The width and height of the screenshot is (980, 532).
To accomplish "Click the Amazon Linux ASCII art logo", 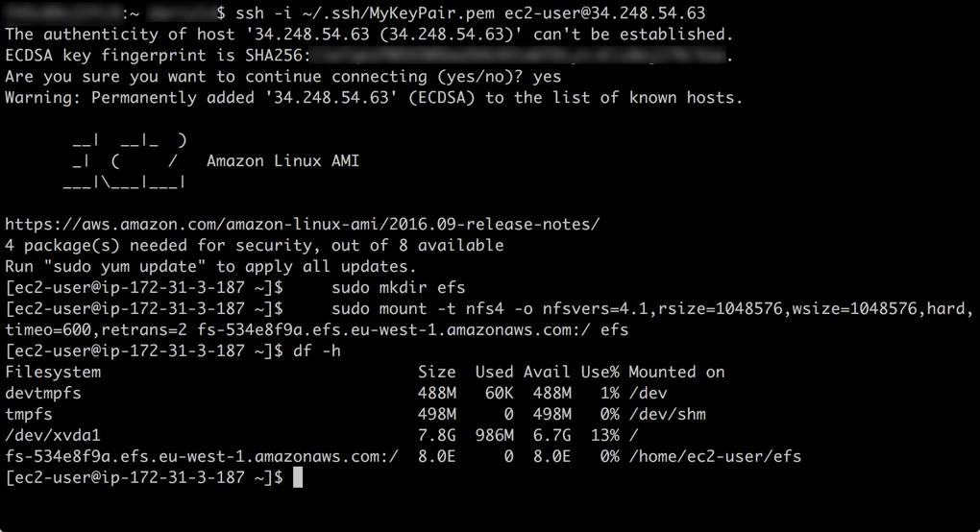I will coord(125,160).
